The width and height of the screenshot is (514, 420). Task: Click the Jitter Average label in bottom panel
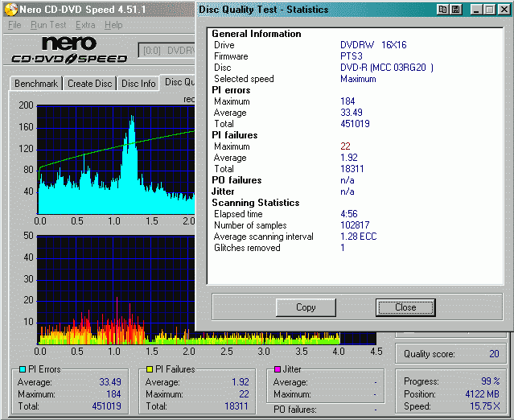290,382
